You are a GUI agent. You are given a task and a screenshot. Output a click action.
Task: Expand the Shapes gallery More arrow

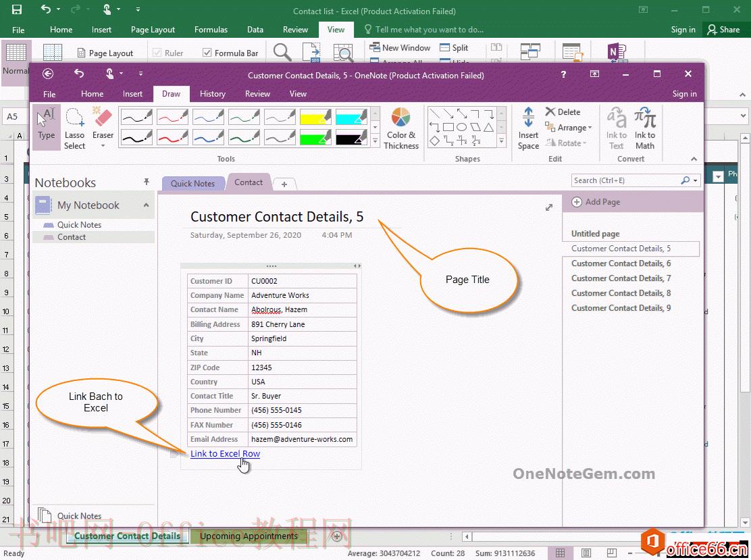click(x=502, y=142)
